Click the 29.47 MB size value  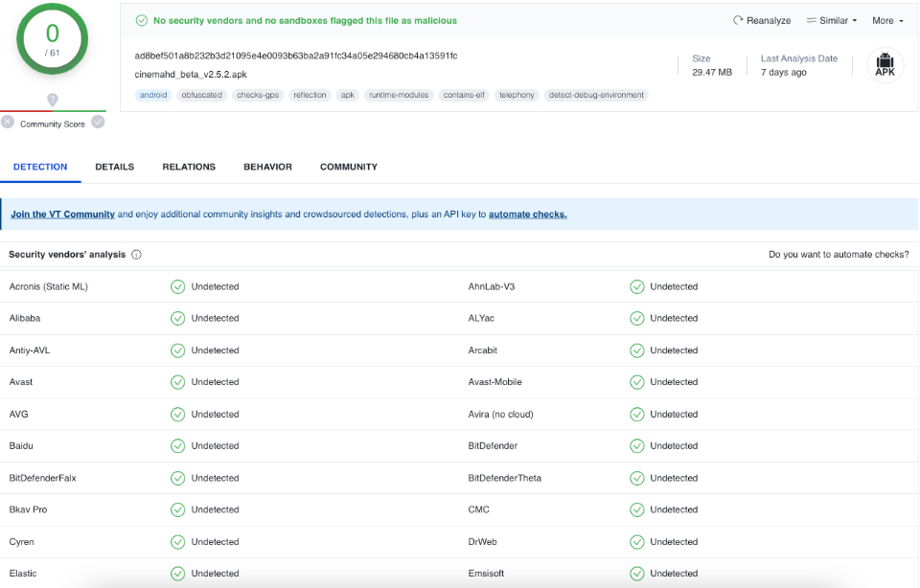click(712, 72)
